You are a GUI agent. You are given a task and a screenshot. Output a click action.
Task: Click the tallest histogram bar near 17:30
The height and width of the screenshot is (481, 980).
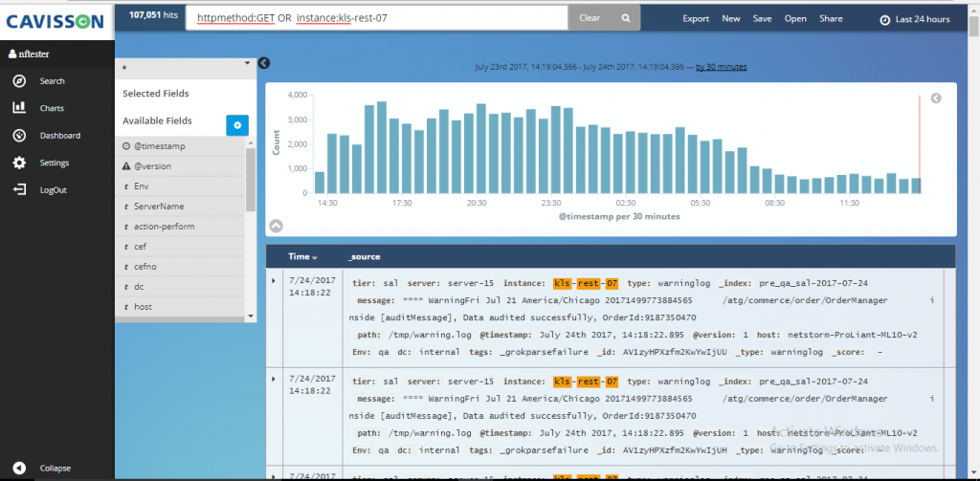pos(381,147)
